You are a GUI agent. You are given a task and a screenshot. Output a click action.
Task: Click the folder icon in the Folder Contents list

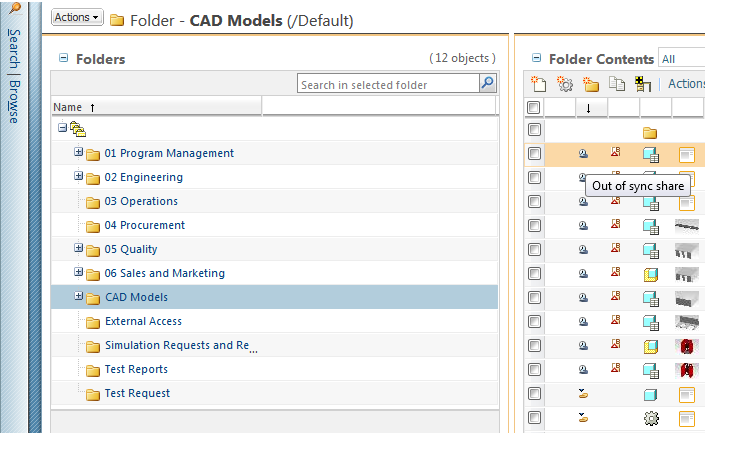[x=650, y=133]
